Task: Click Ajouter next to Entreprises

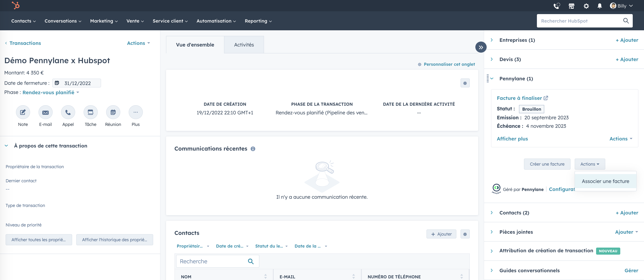Action: coord(627,40)
